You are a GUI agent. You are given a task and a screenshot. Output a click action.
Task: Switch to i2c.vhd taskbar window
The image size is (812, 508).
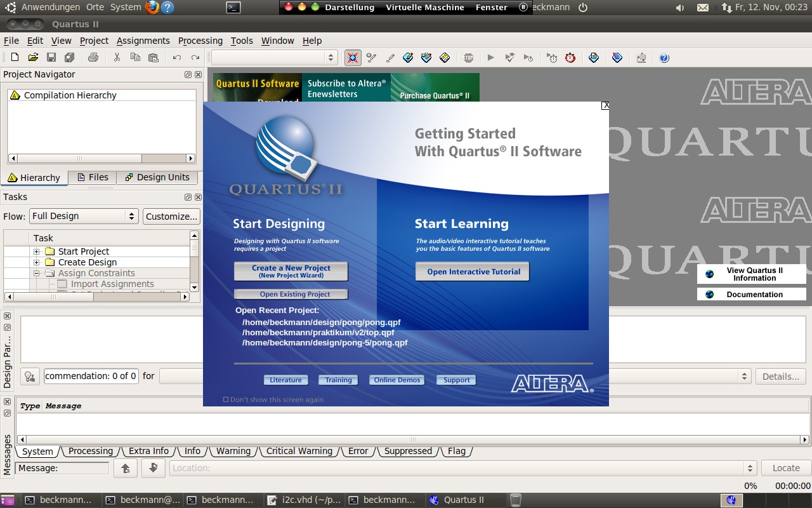click(304, 500)
